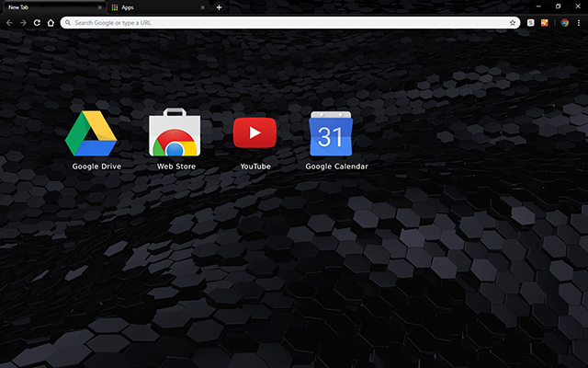Click the forward navigation arrow
Screen dimensions: 588x368
23,22
